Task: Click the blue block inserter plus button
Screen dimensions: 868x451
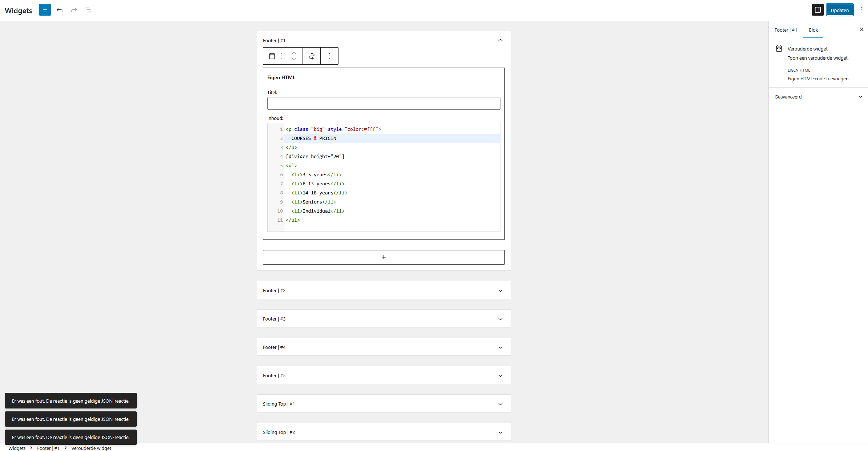Action: point(45,10)
